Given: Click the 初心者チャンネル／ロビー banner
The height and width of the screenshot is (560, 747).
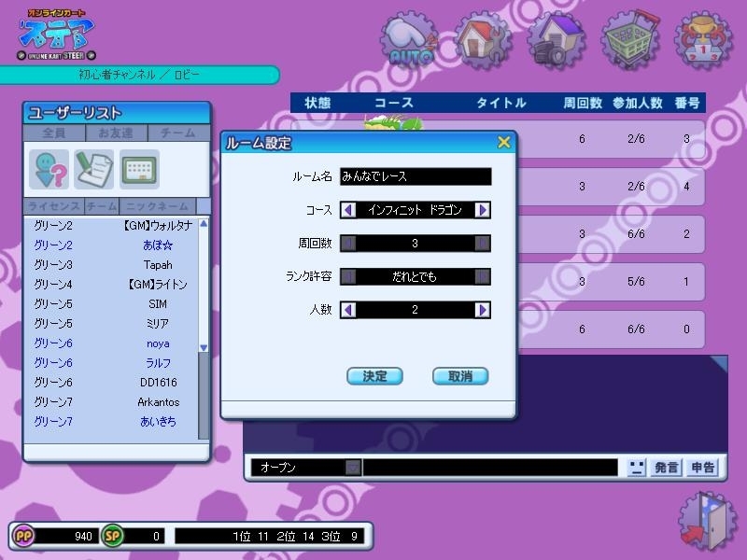Looking at the screenshot, I should pyautogui.click(x=139, y=75).
